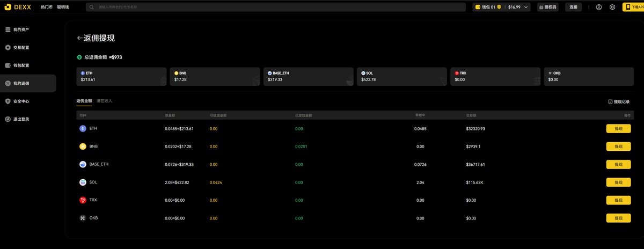Select the OKB $0.00 summary card
This screenshot has height=249, width=644.
pos(589,77)
